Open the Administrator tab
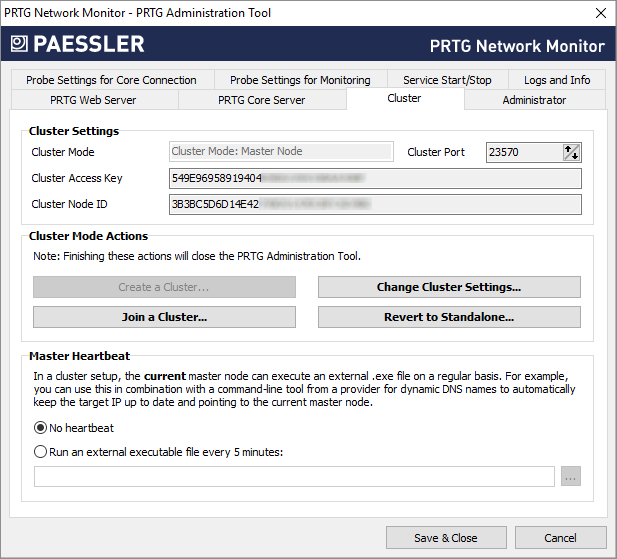 pos(534,100)
